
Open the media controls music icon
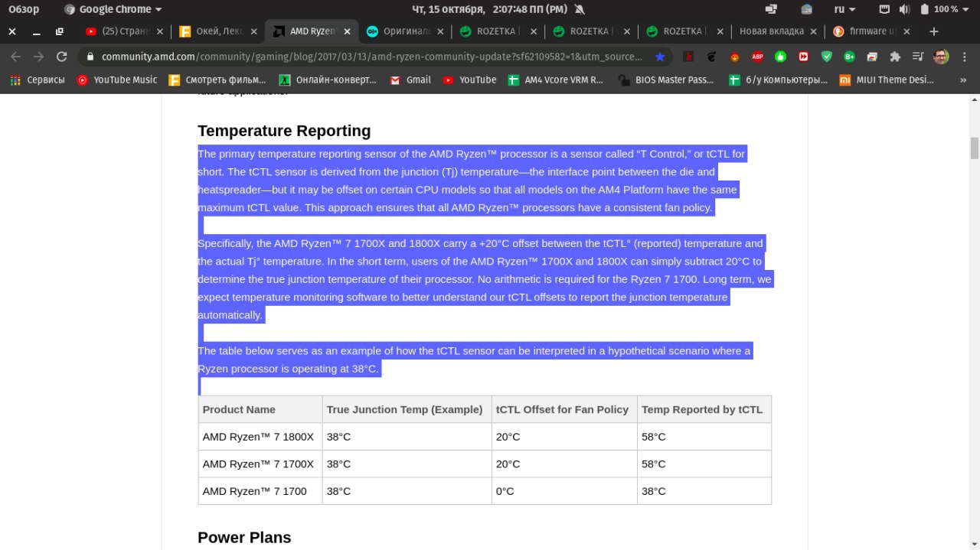pos(918,57)
